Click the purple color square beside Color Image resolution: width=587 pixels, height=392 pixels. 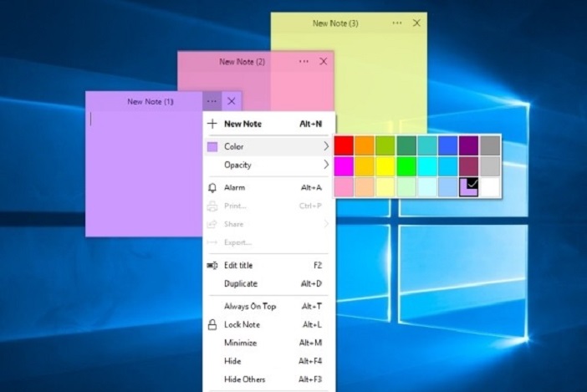tap(212, 146)
